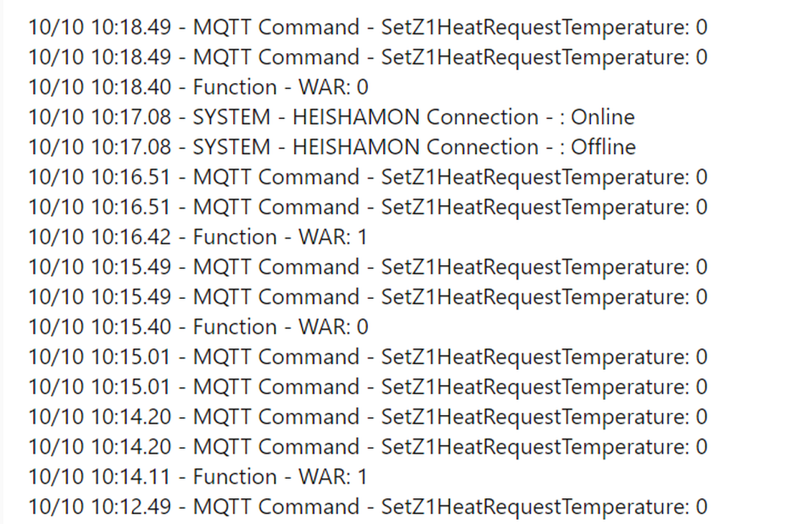812x524 pixels.
Task: Select the HEISHAMON Connection Online log line
Action: (x=331, y=118)
